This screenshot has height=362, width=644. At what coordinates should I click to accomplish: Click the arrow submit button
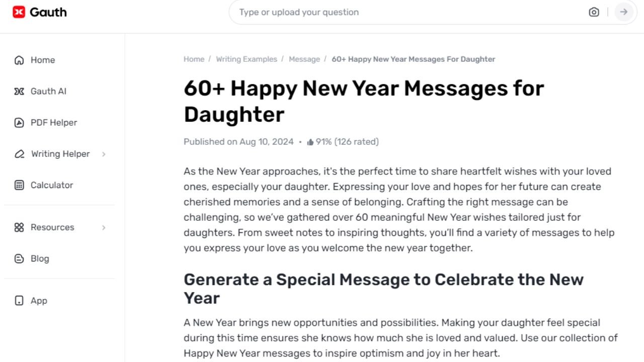[x=624, y=12]
